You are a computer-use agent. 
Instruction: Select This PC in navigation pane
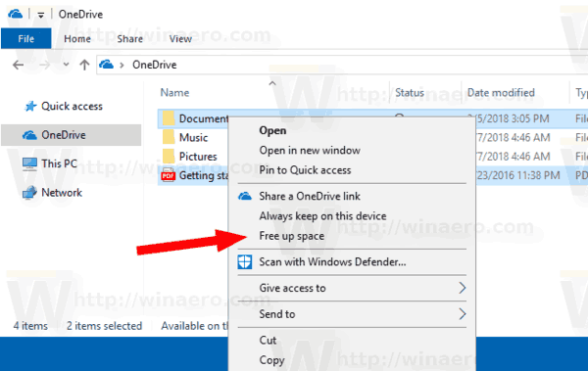(59, 163)
